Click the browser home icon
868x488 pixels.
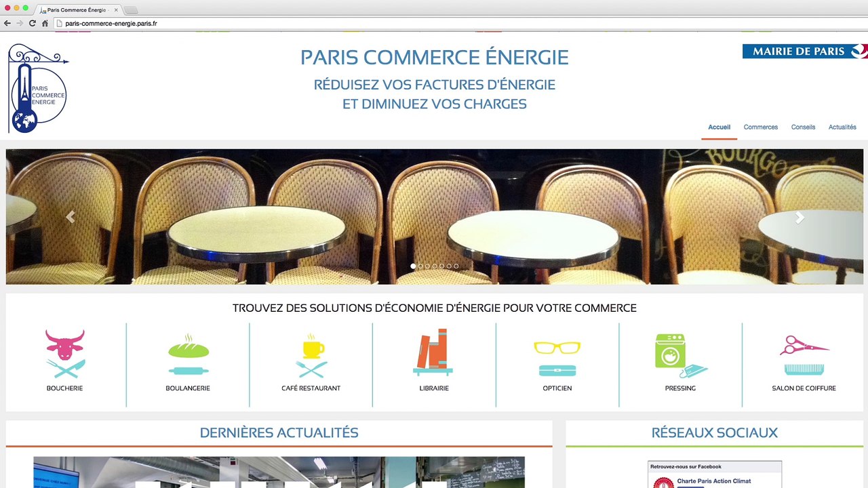tap(45, 23)
